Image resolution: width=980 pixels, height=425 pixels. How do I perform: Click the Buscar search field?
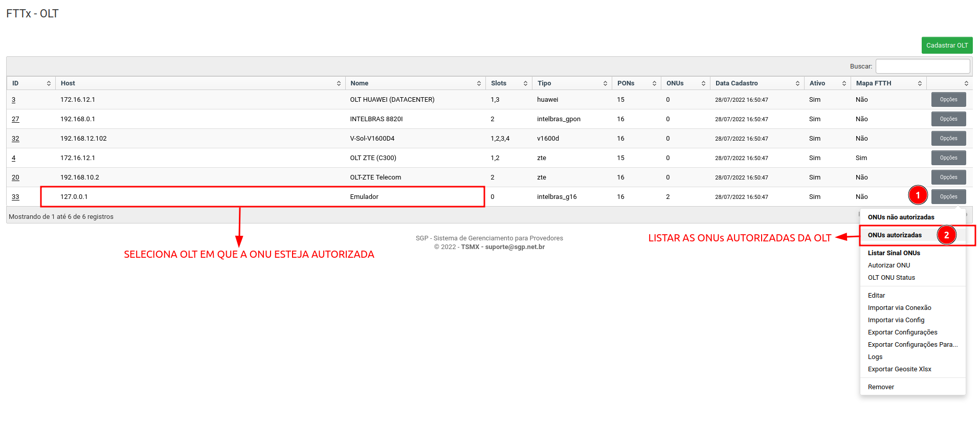pyautogui.click(x=922, y=66)
